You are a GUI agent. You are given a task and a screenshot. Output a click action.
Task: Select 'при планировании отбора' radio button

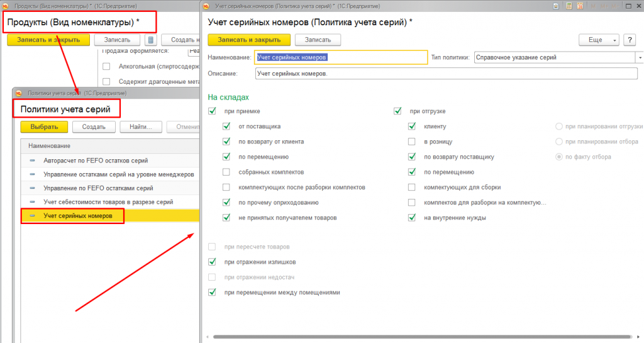click(x=559, y=142)
